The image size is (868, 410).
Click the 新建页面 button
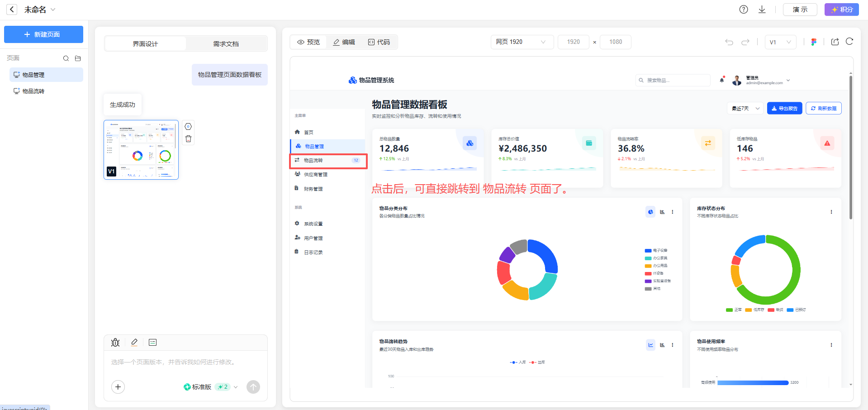pos(43,34)
